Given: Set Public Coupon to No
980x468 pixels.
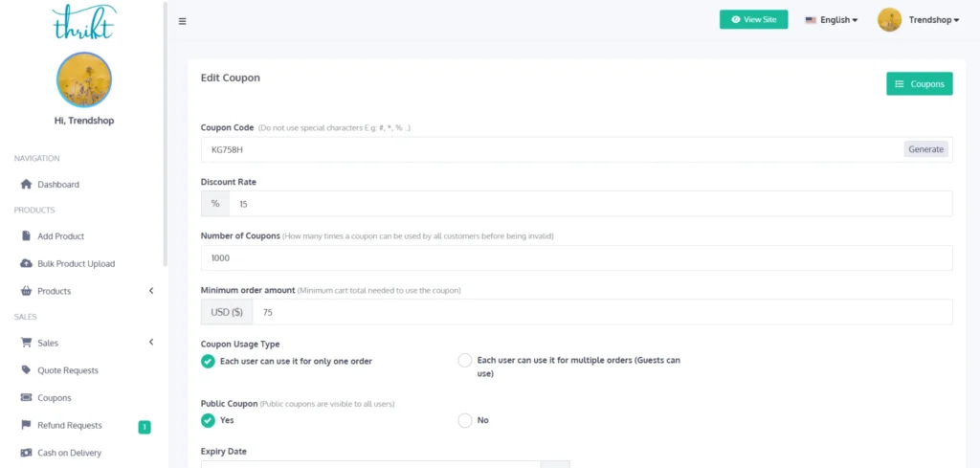Looking at the screenshot, I should (465, 420).
